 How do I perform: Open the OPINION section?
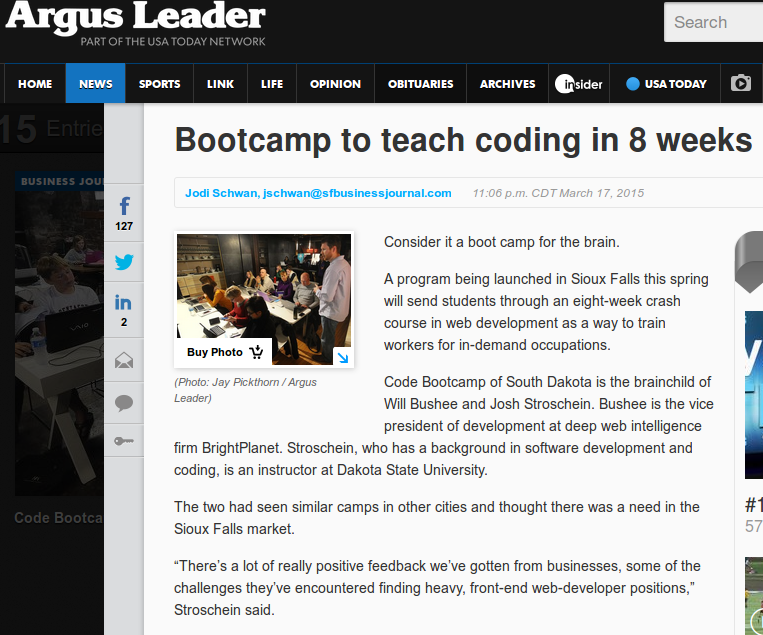pos(335,84)
